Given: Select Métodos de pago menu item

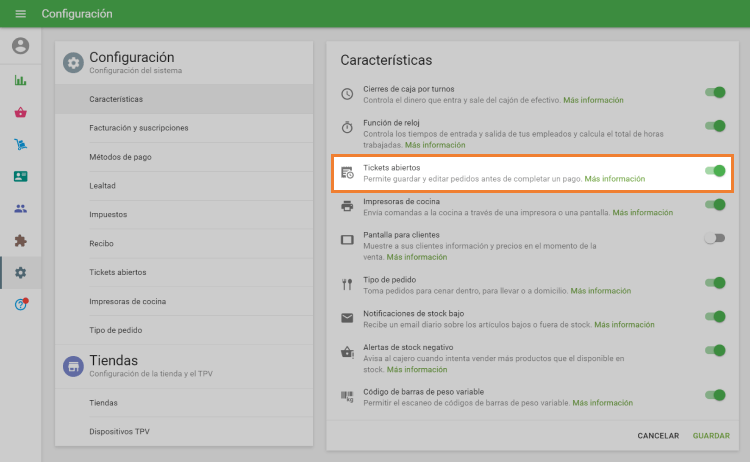Looking at the screenshot, I should (120, 157).
